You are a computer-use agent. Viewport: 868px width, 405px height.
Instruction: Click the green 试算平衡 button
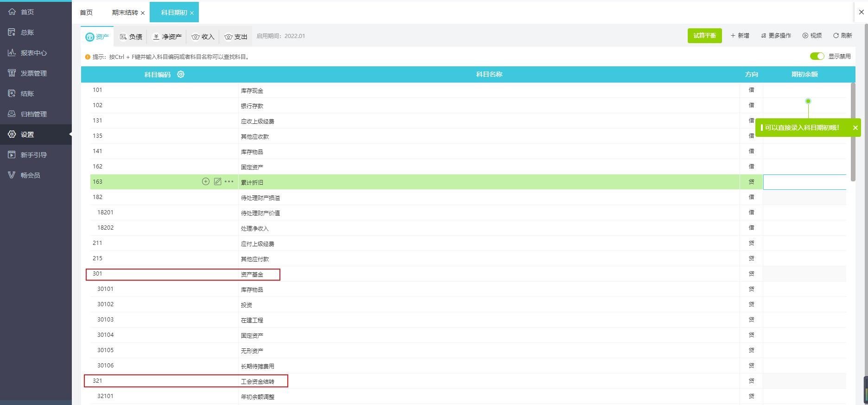704,36
